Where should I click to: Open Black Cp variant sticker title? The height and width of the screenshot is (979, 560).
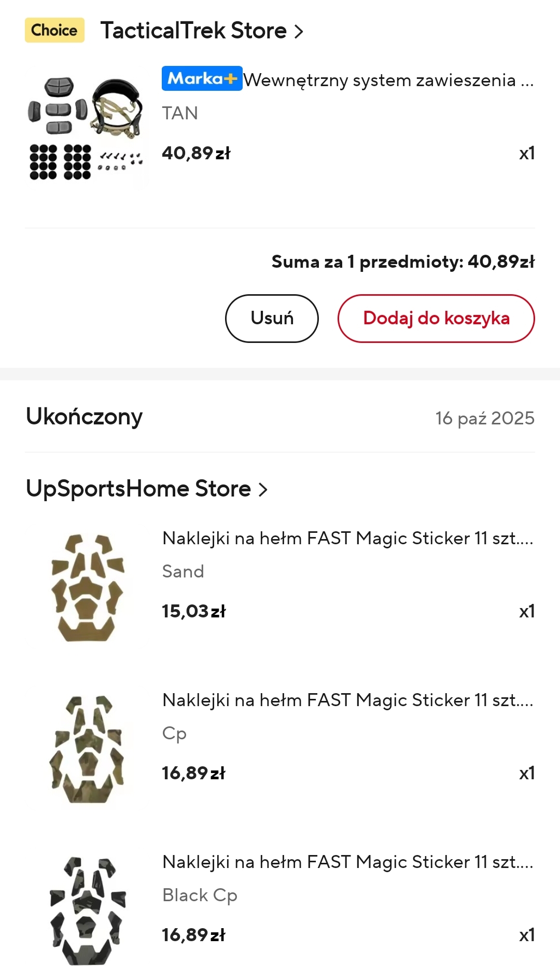coord(347,862)
